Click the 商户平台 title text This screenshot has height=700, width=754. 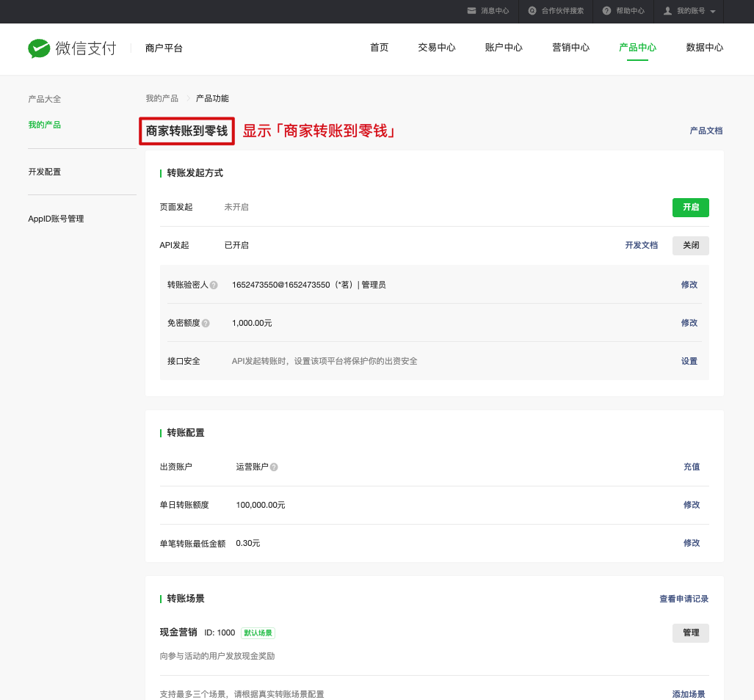click(164, 48)
